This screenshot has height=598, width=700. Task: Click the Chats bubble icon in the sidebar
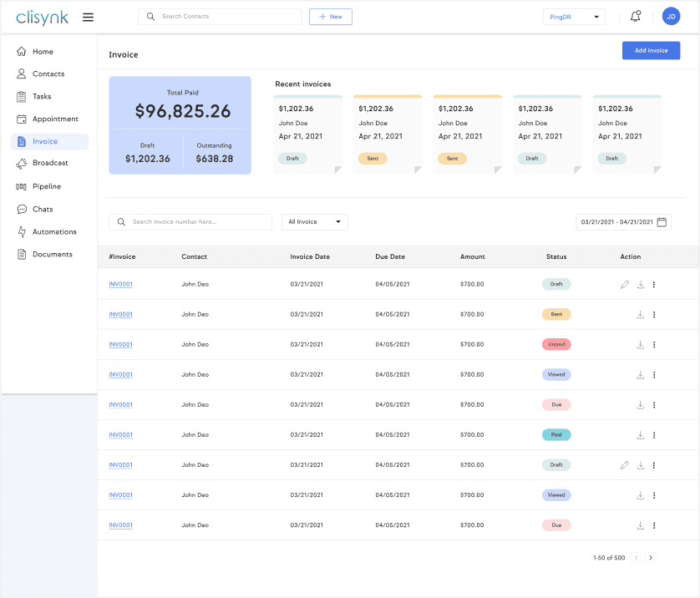22,210
